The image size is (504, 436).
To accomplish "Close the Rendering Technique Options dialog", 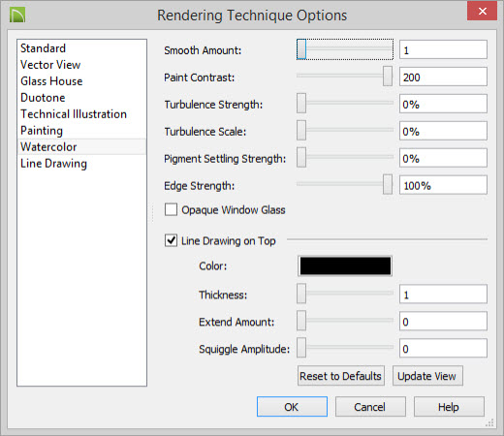I will click(x=482, y=12).
